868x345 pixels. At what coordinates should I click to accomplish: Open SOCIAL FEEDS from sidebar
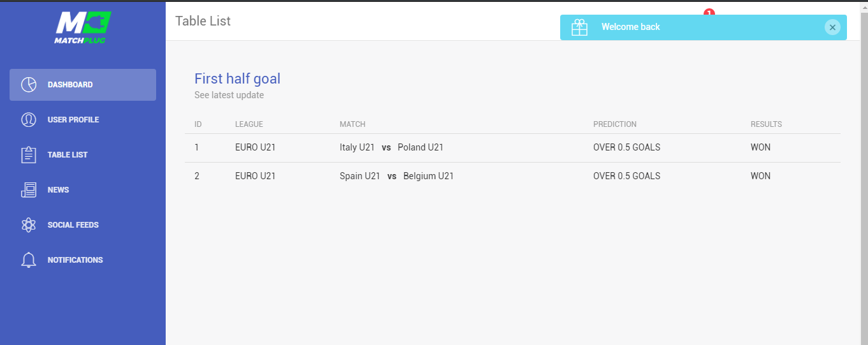[83, 225]
